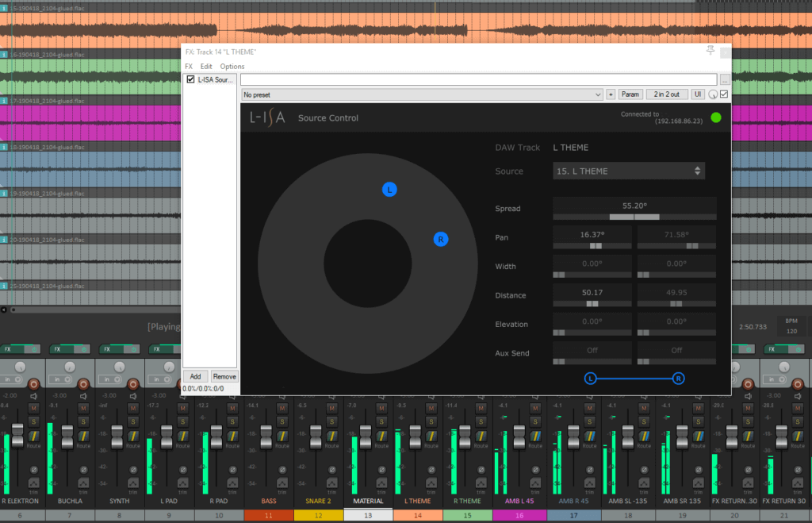Viewport: 812px width, 523px height.
Task: Open routing for AMB SR 135 track
Action: 698,437
